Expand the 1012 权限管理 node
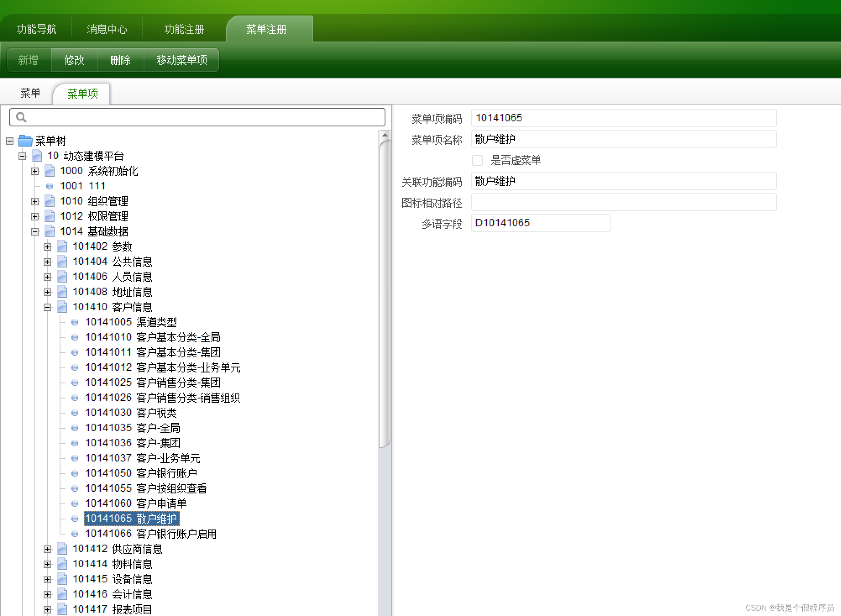Image resolution: width=841 pixels, height=616 pixels. pos(35,217)
